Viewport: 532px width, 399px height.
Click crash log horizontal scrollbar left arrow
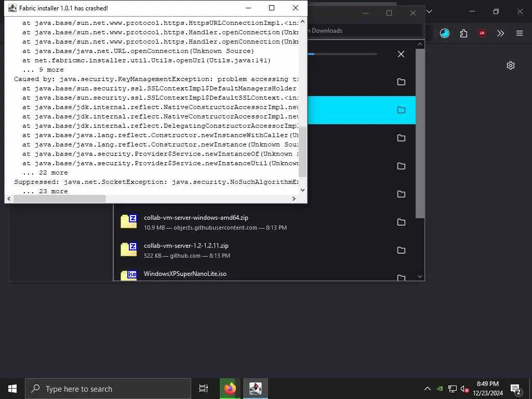click(x=9, y=199)
